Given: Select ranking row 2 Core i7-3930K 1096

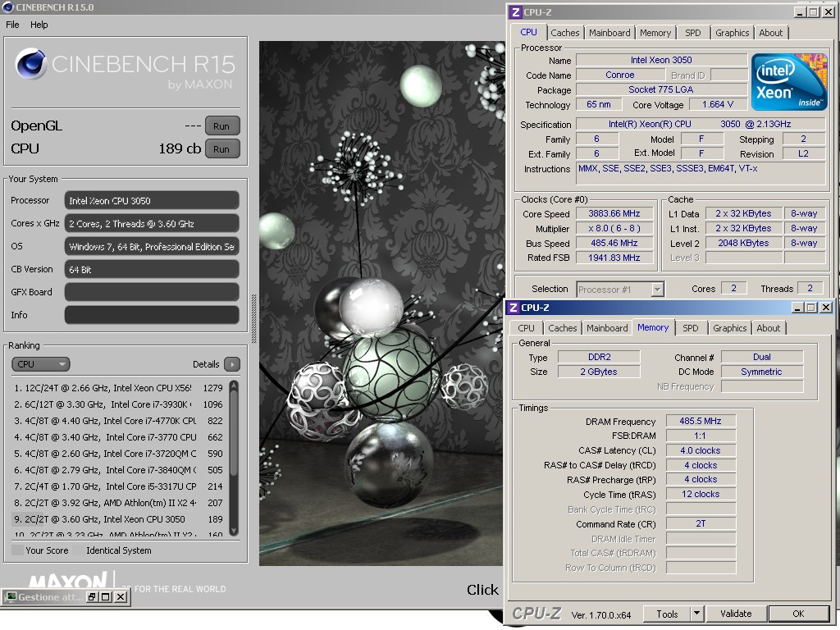Looking at the screenshot, I should 118,404.
